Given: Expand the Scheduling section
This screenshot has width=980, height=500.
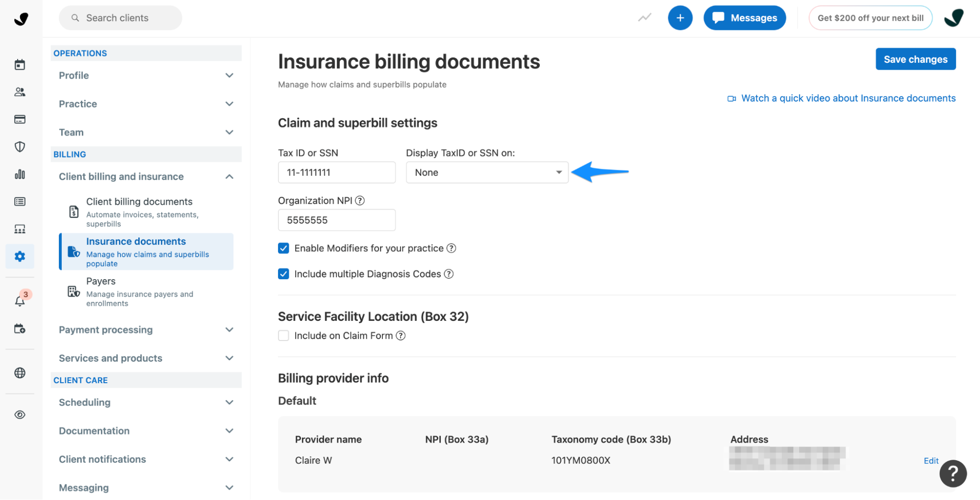Looking at the screenshot, I should click(x=146, y=402).
